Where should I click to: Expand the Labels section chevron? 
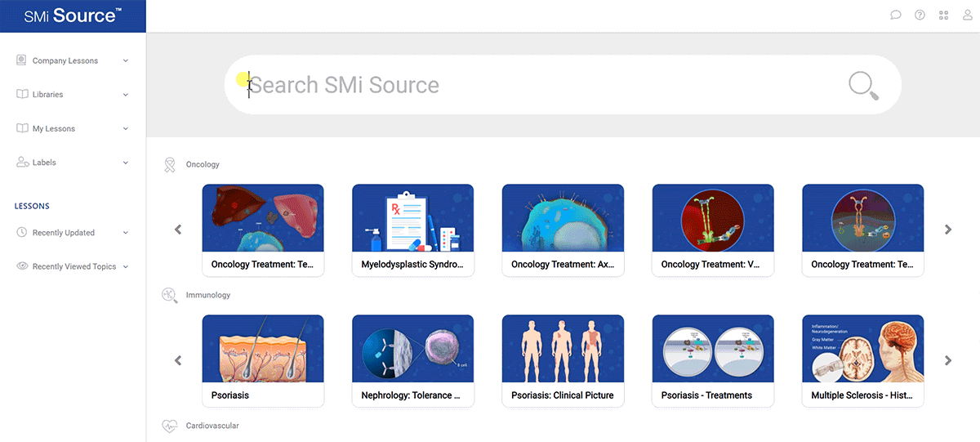click(x=126, y=163)
